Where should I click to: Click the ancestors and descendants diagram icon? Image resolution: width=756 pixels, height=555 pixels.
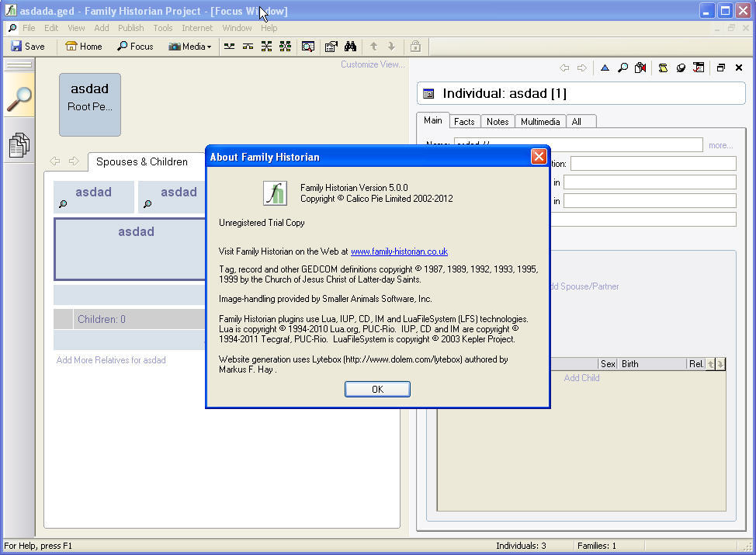pos(267,47)
